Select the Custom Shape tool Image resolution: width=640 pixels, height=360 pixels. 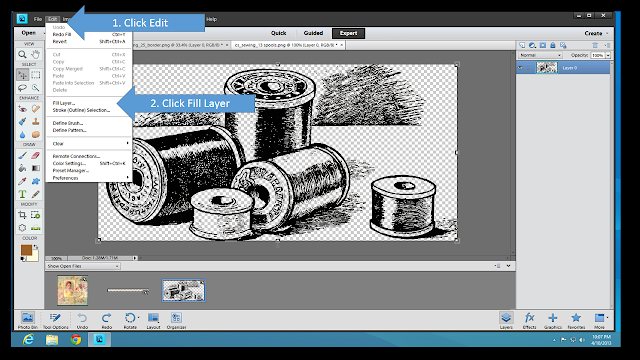[x=36, y=181]
